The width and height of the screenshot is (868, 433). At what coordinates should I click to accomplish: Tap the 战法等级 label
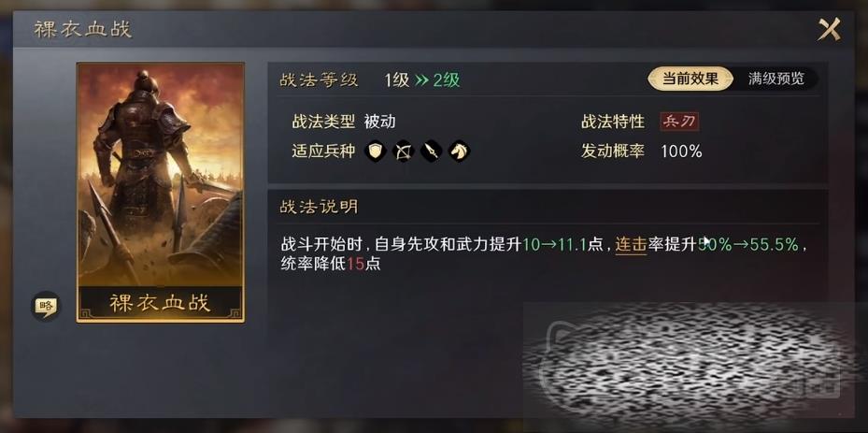319,80
